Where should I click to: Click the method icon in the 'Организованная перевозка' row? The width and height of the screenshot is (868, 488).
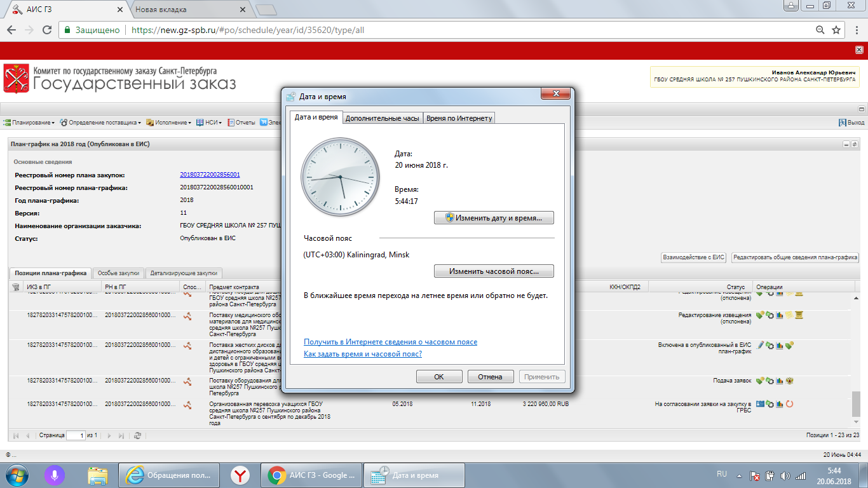coord(187,404)
